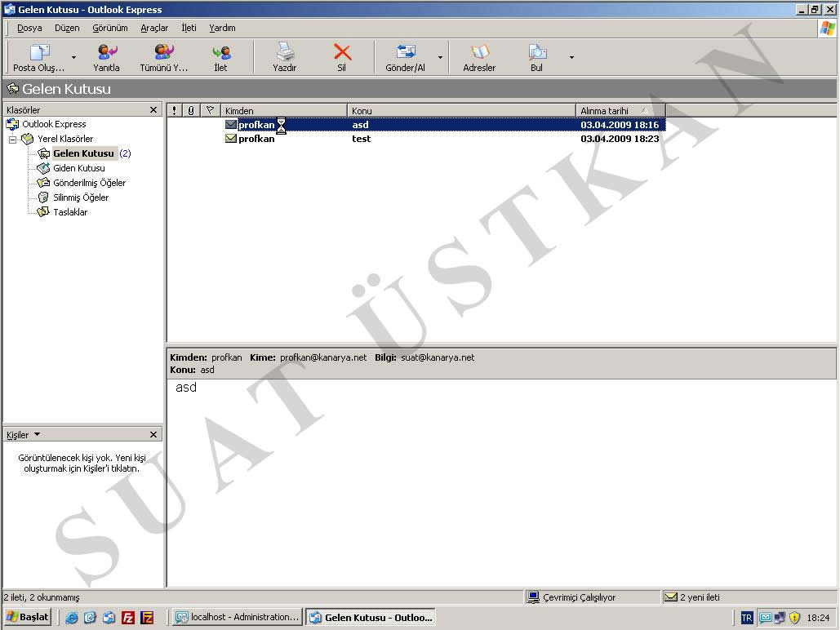Open the Görünüm menu

click(110, 28)
